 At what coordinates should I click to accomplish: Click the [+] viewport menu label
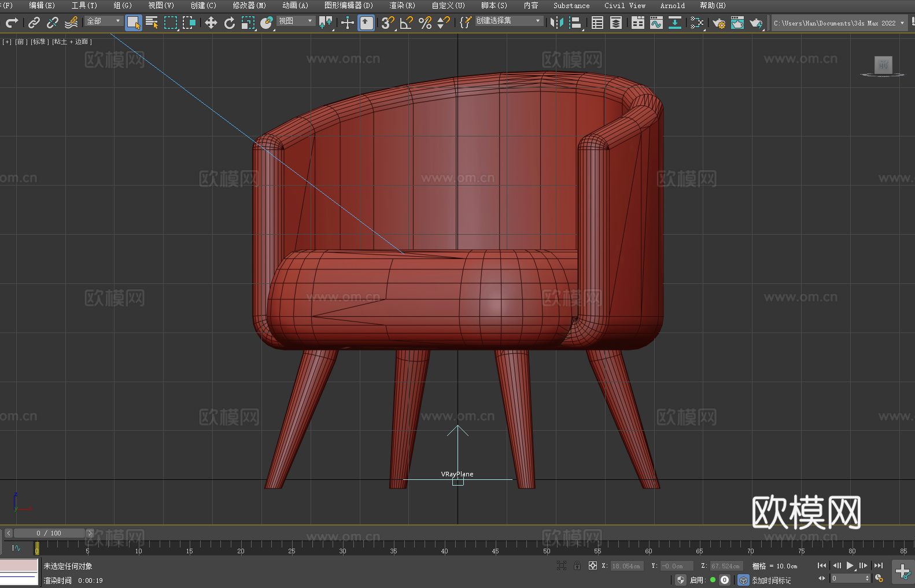pos(7,42)
